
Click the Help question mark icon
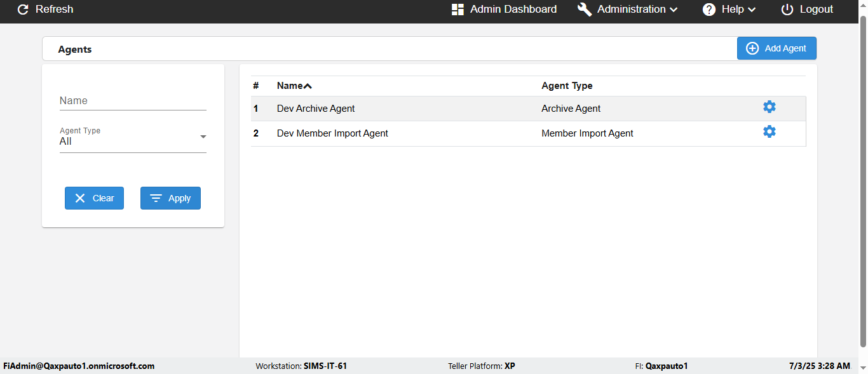tap(709, 10)
